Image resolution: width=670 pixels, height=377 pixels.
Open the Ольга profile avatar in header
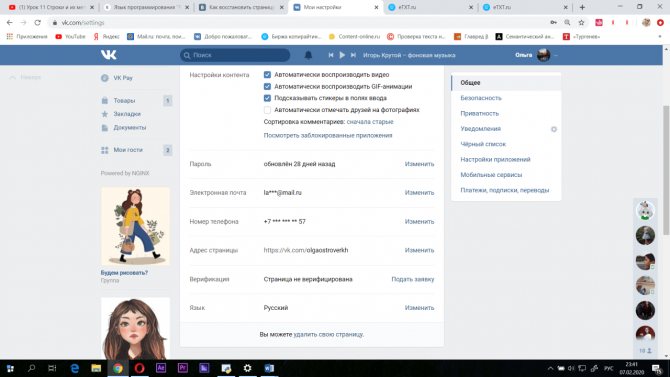[x=543, y=55]
